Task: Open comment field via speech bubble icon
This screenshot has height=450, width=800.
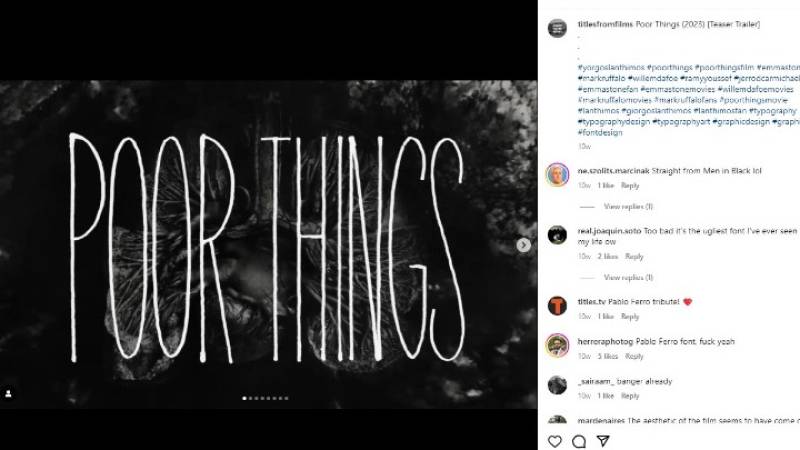Action: 579,441
